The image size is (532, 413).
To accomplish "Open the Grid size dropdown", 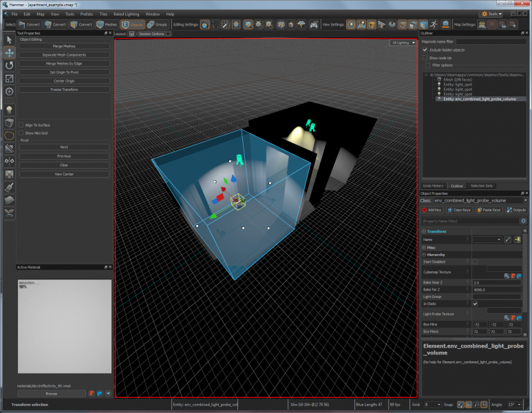I will tap(433, 405).
